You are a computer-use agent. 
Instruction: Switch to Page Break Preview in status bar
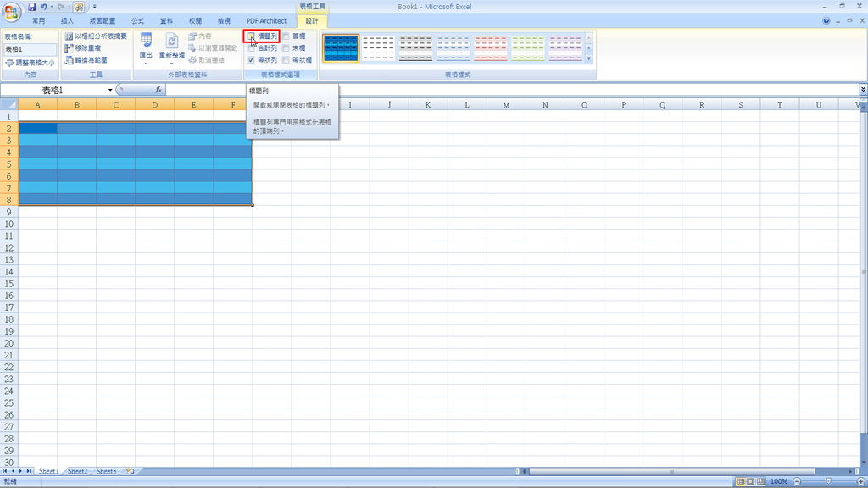[760, 481]
